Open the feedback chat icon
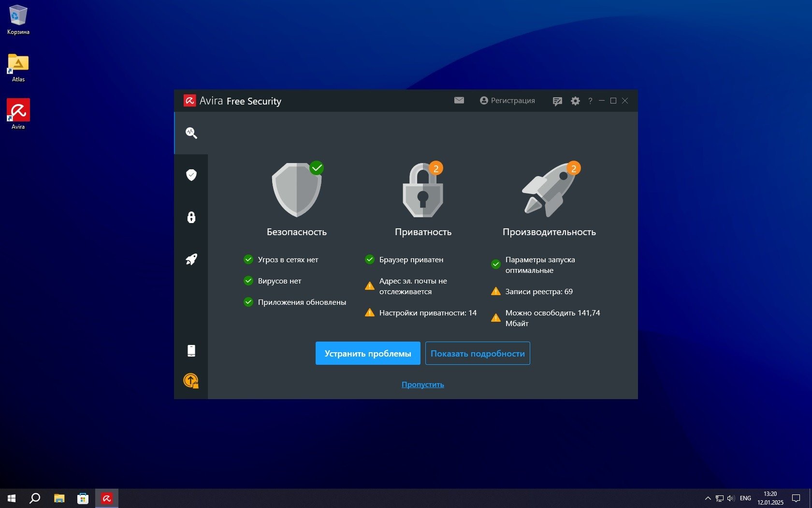This screenshot has height=508, width=812. point(557,101)
